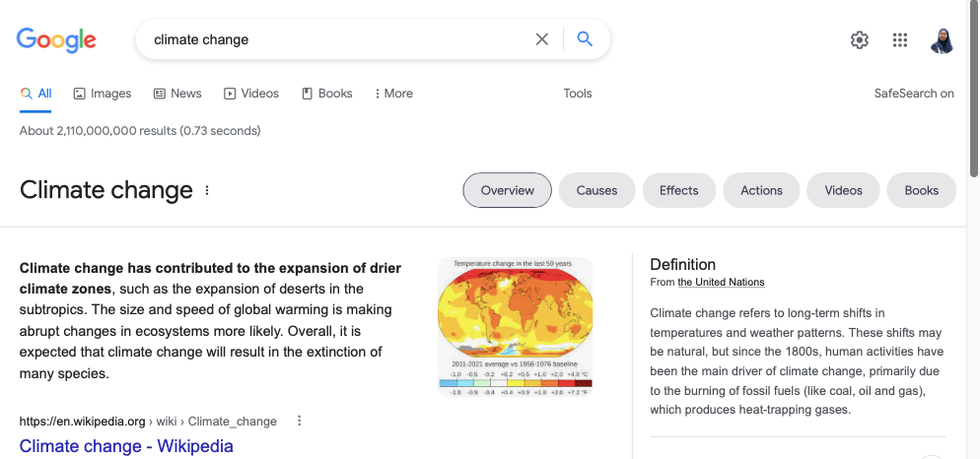The width and height of the screenshot is (980, 459).
Task: Click the results count text
Action: 140,131
